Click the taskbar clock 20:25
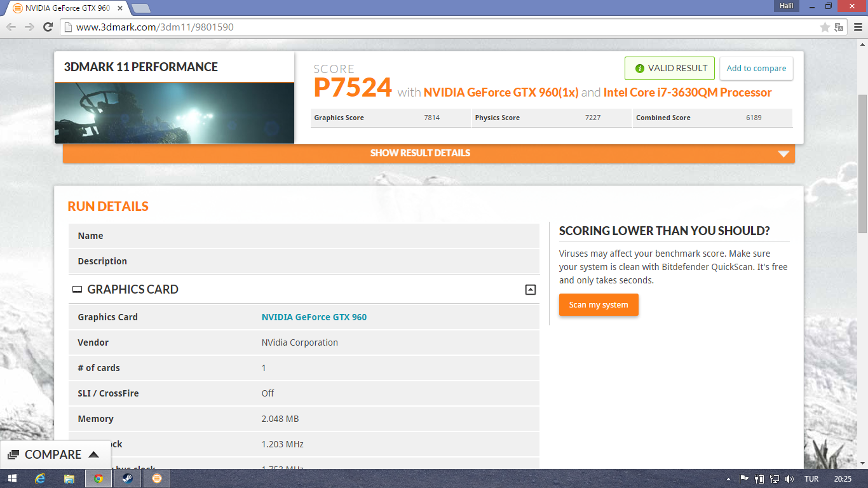This screenshot has height=488, width=868. [843, 479]
